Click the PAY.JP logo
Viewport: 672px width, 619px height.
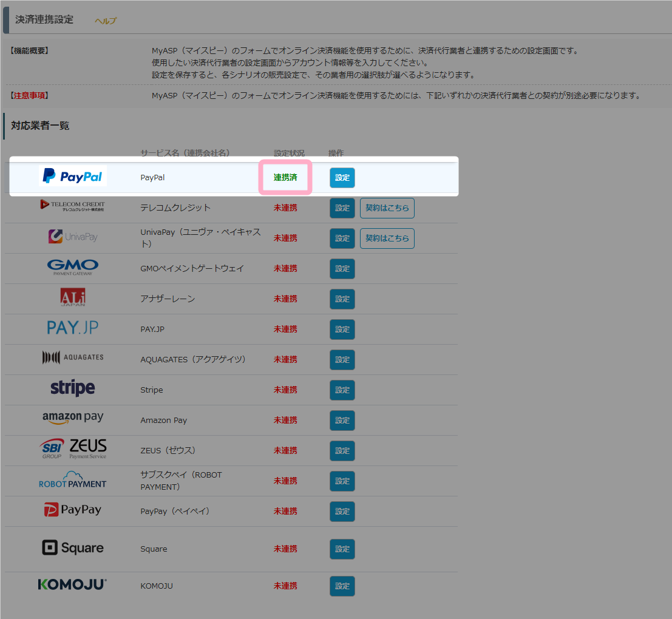click(x=73, y=328)
